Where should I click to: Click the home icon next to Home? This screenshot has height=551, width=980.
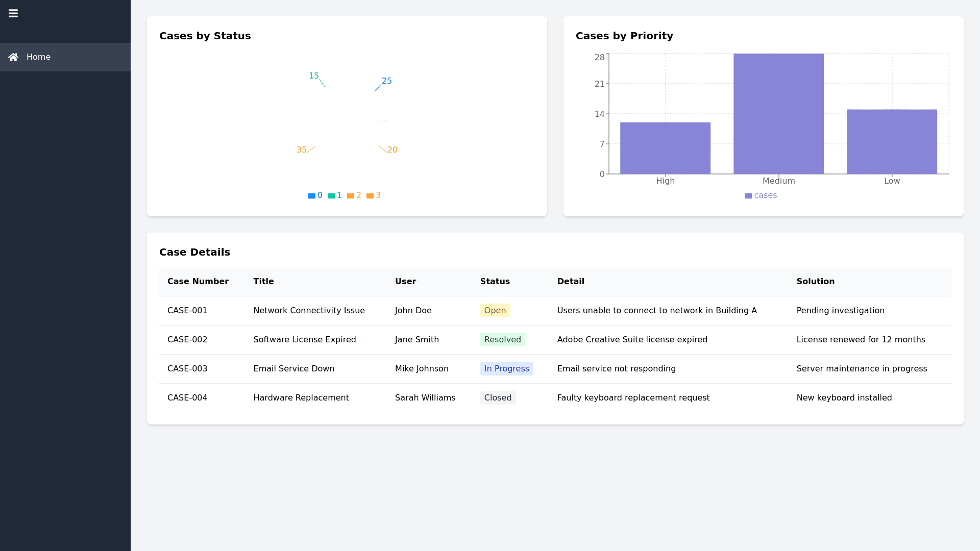click(x=13, y=57)
